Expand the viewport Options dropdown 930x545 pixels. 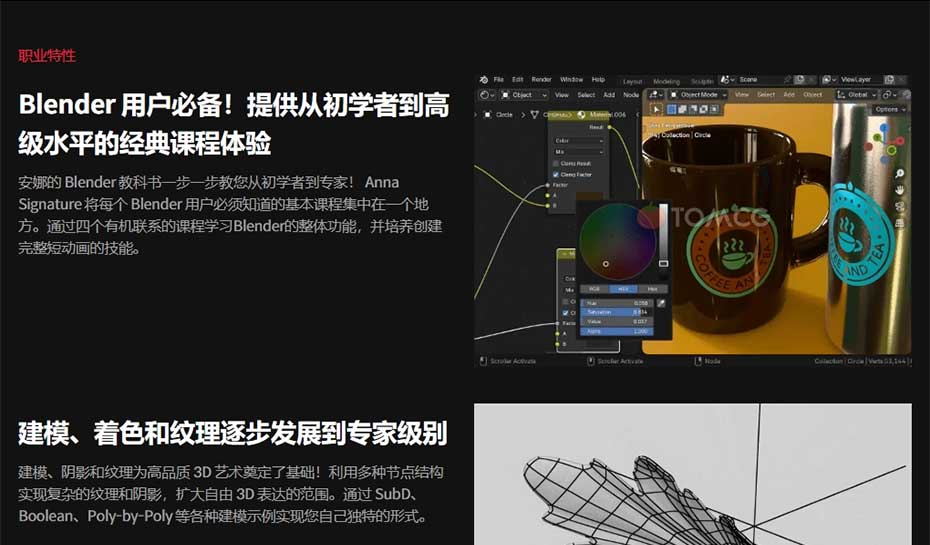(889, 109)
